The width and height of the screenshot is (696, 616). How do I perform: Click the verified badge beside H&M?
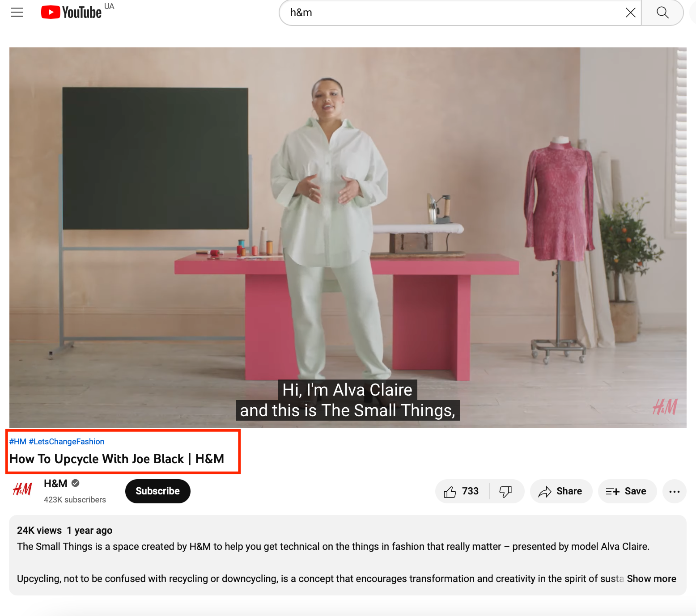click(76, 483)
